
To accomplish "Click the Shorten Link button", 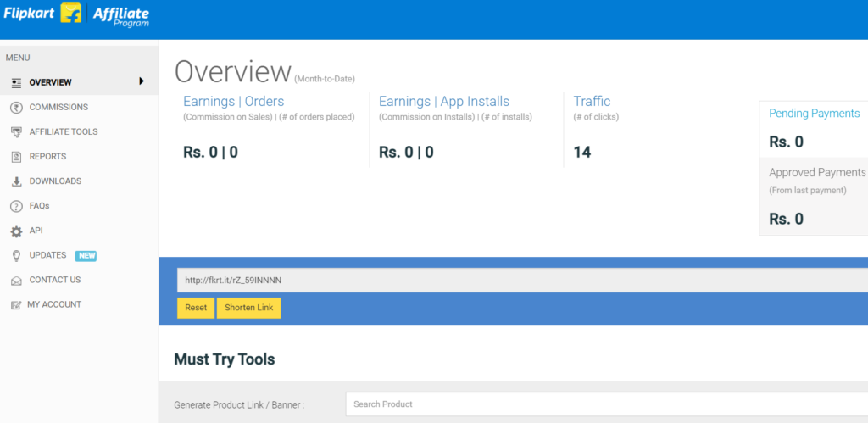I will pyautogui.click(x=249, y=308).
